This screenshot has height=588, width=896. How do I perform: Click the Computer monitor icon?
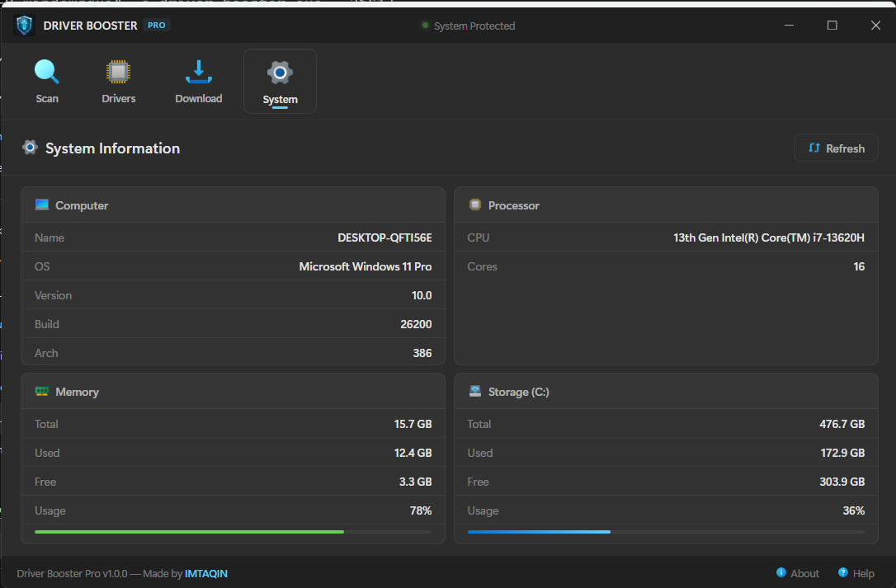42,205
